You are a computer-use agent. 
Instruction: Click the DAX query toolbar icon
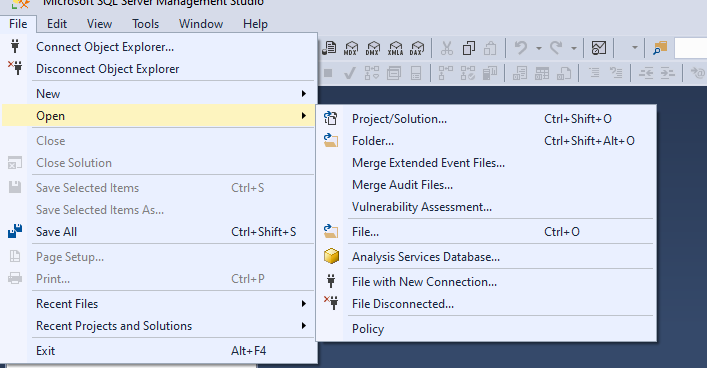(x=417, y=48)
